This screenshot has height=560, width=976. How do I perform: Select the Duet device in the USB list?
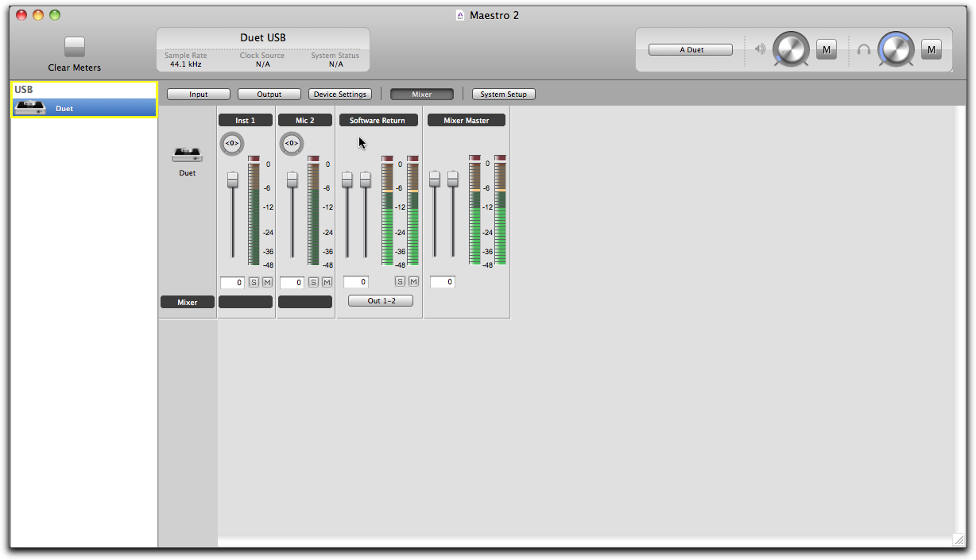(84, 108)
